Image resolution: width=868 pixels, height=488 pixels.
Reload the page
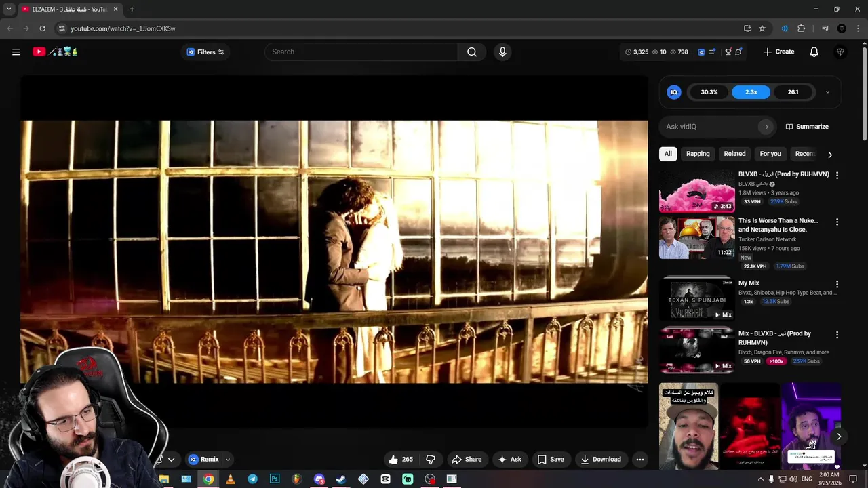[42, 28]
